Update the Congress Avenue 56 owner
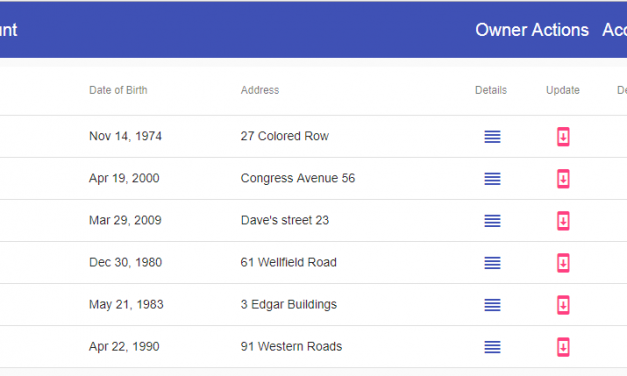The height and width of the screenshot is (376, 627). (563, 178)
